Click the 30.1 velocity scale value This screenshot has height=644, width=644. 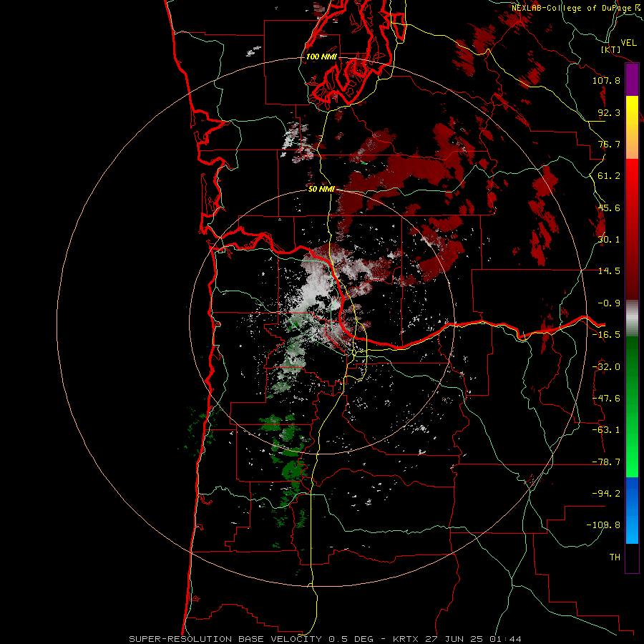pyautogui.click(x=609, y=240)
